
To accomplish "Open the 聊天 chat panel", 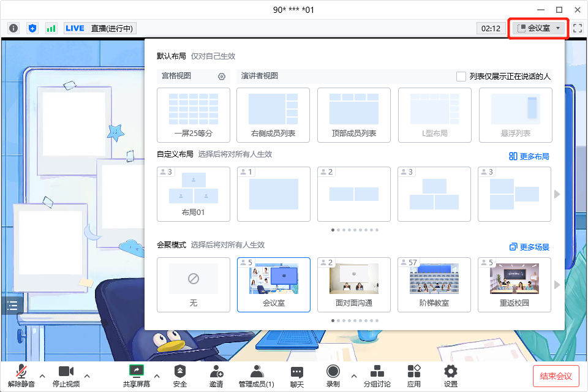I will click(297, 376).
